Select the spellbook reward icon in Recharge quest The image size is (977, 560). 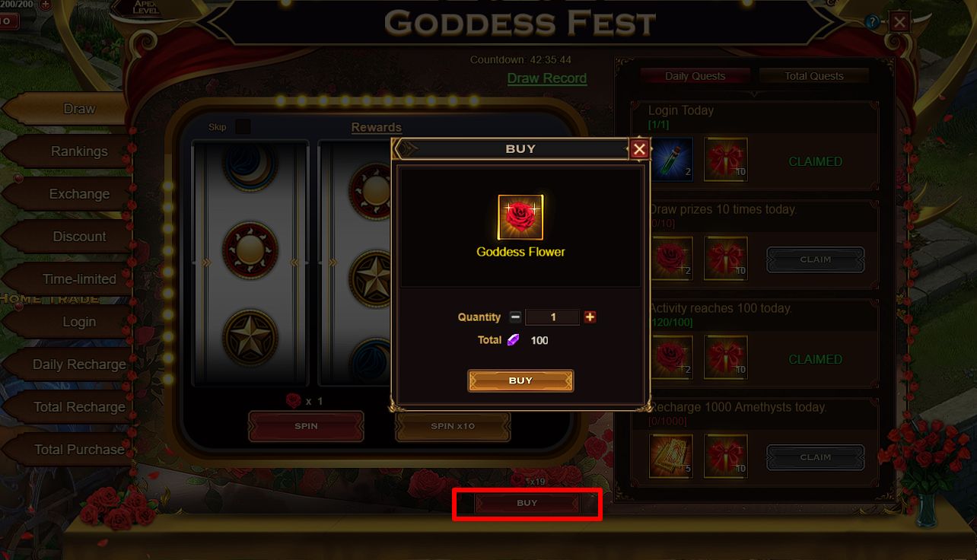(x=672, y=456)
